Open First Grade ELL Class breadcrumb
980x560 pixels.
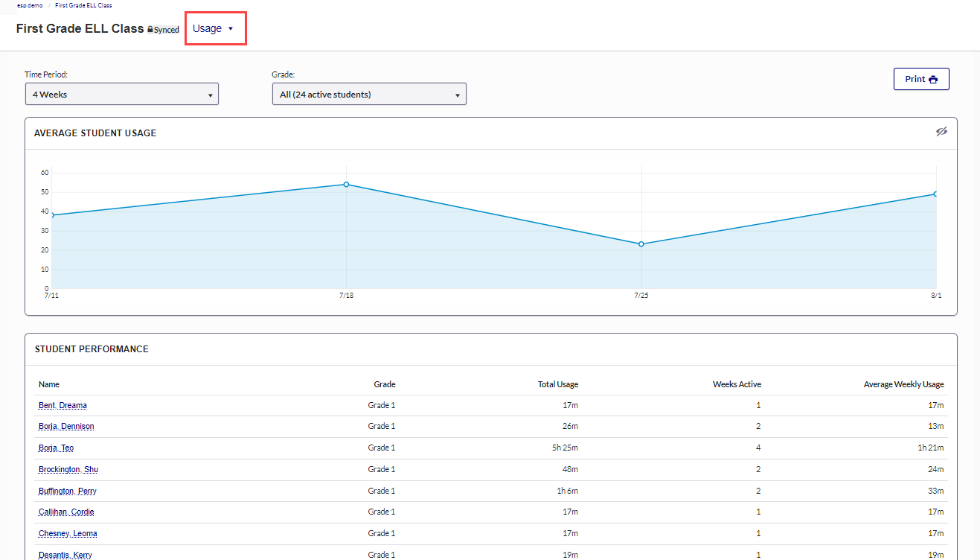pos(83,5)
